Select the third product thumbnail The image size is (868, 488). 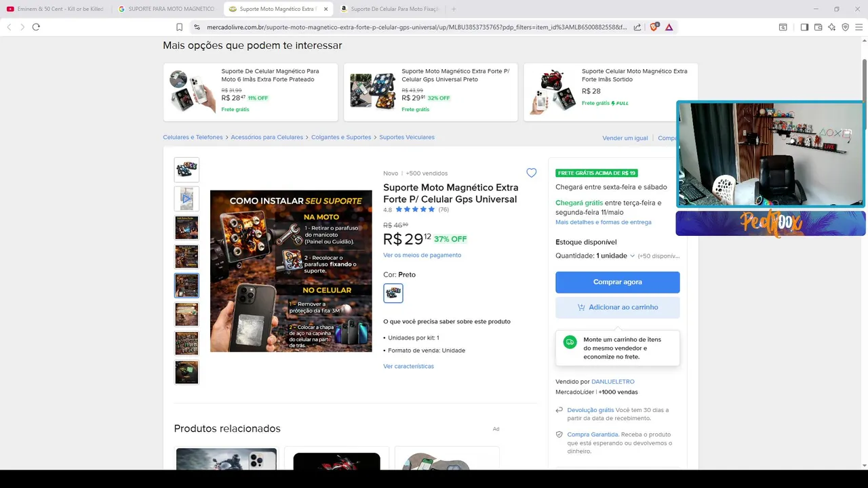186,228
